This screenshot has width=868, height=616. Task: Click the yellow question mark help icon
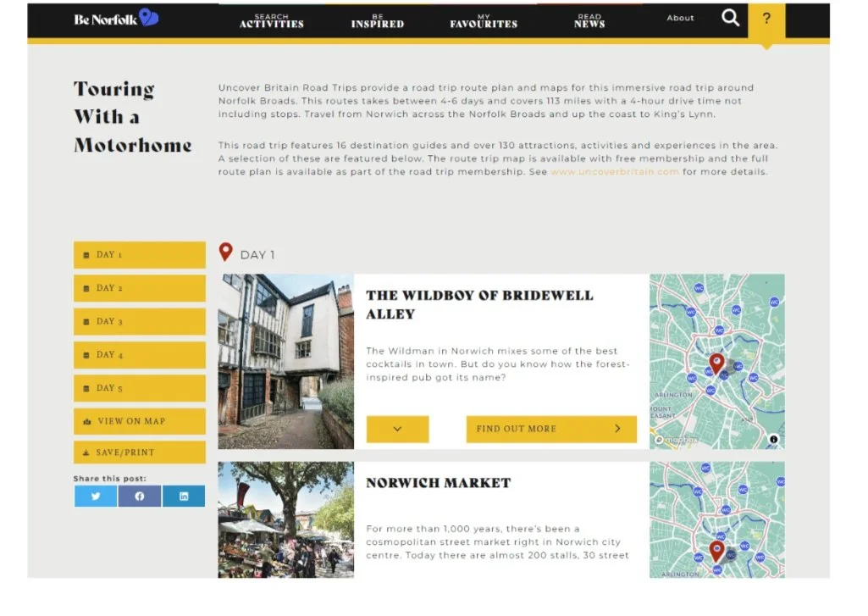point(766,20)
